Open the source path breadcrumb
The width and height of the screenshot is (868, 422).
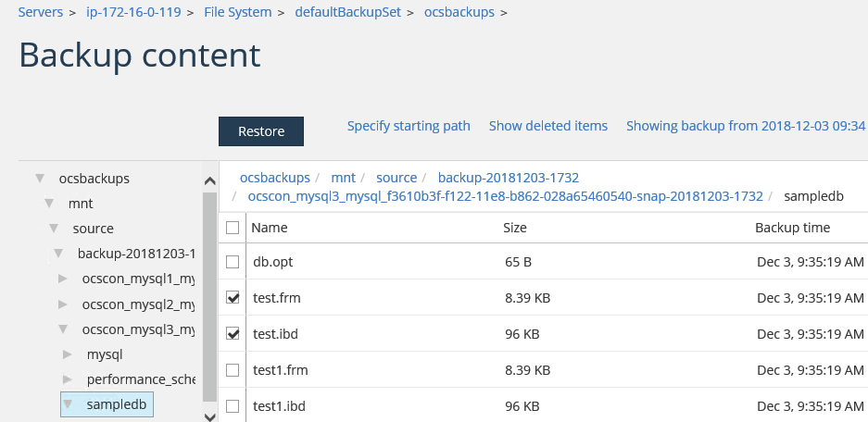[x=396, y=177]
